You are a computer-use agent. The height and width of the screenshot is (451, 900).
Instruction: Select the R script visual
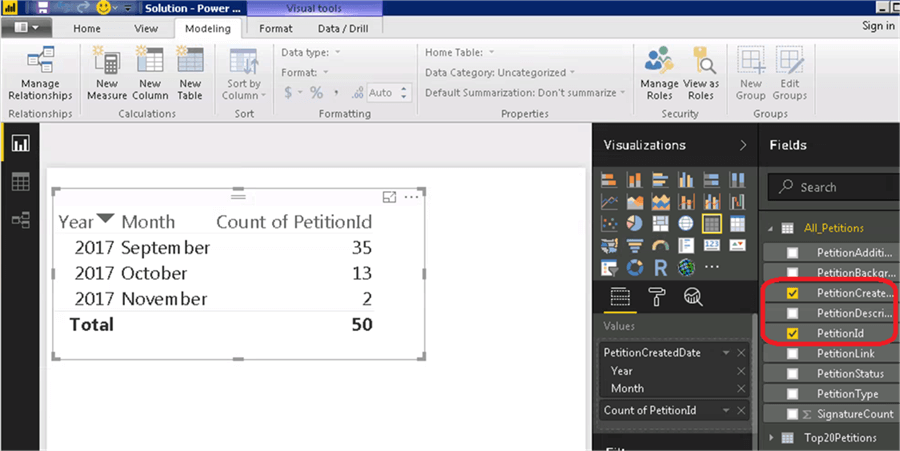[660, 267]
